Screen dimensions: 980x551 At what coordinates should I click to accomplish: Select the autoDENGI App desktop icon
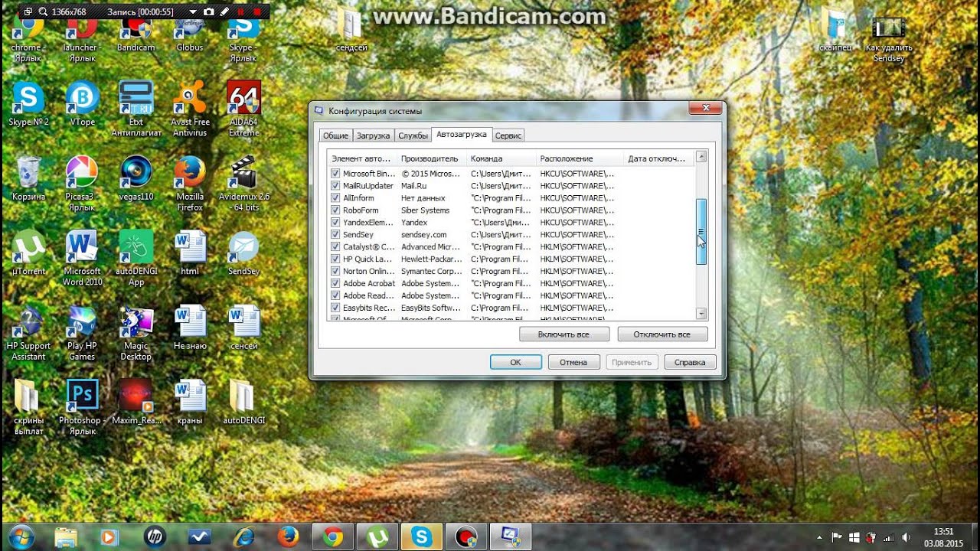point(136,258)
